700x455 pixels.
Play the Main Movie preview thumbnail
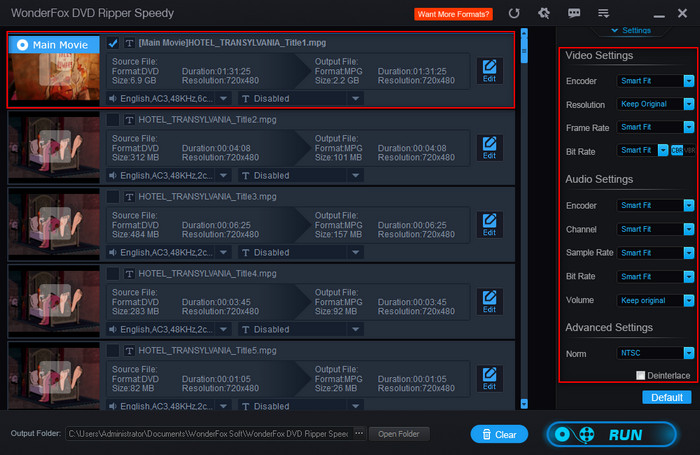click(54, 70)
